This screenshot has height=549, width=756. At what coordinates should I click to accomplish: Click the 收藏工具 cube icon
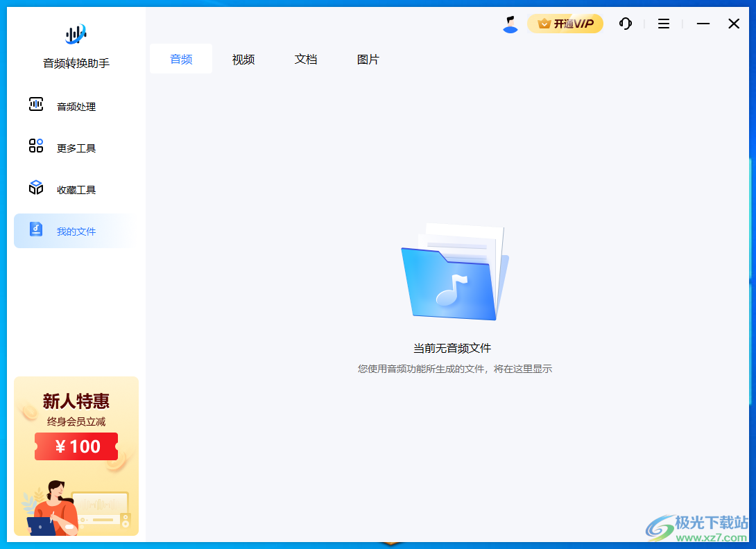tap(36, 187)
